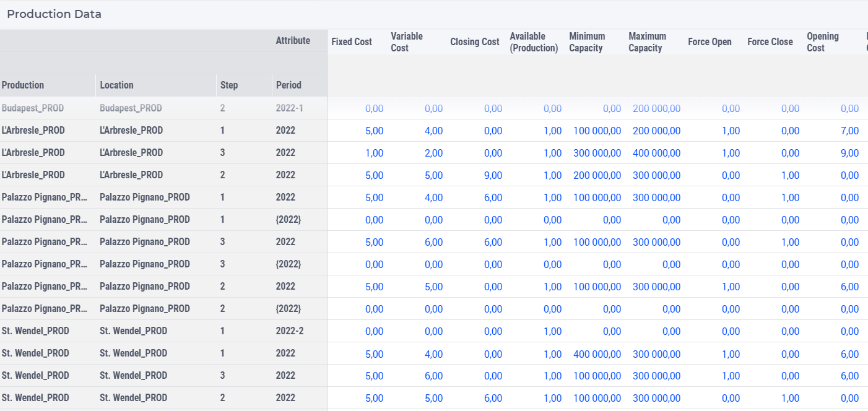Select L'Arbresle_PROD step 3 Minimum Capacity 300 000,00
868x411 pixels.
tap(597, 153)
